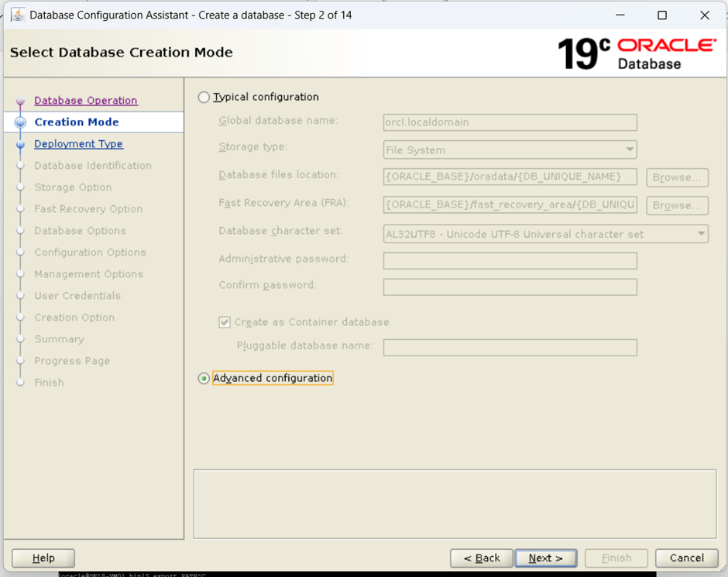This screenshot has width=728, height=577.
Task: Open the Database Operation step link
Action: pyautogui.click(x=86, y=101)
